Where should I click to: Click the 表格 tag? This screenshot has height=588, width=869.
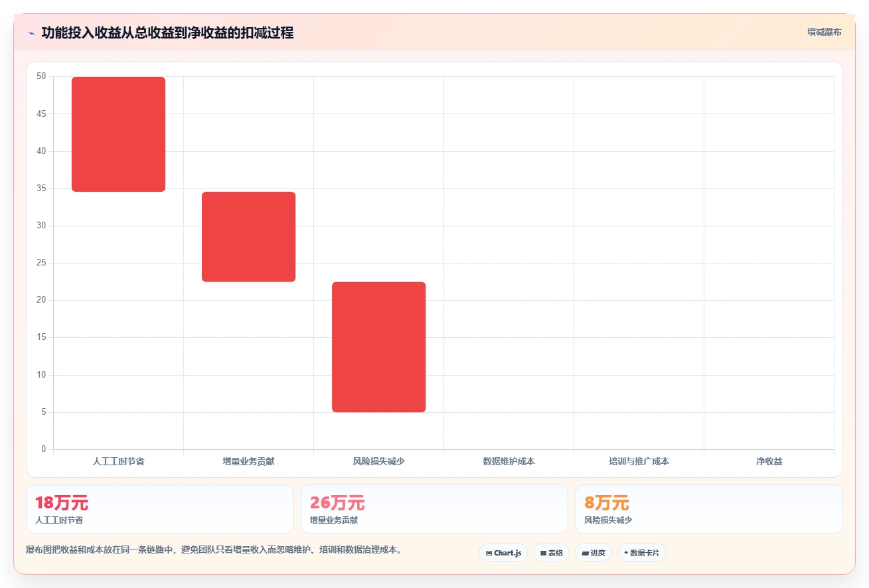551,553
